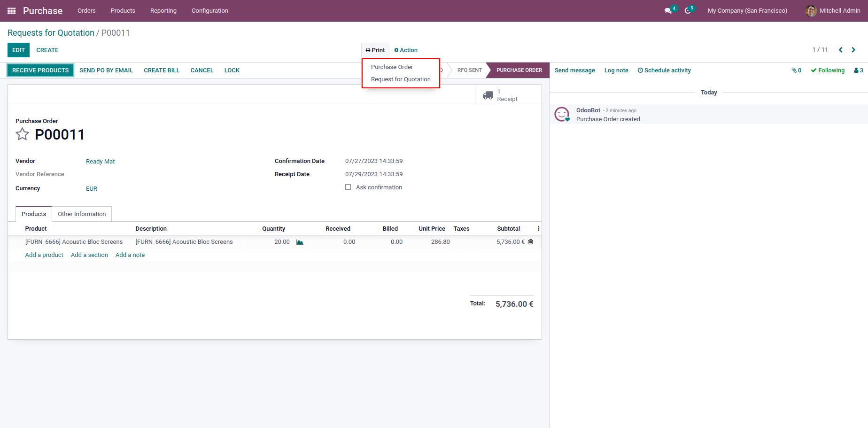This screenshot has width=868, height=428.
Task: Click Add a product link
Action: point(44,255)
